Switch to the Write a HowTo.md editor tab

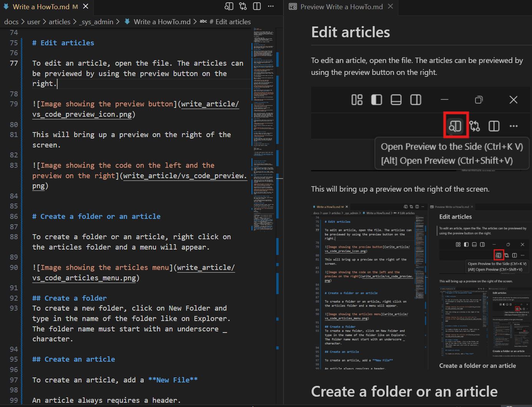click(42, 6)
